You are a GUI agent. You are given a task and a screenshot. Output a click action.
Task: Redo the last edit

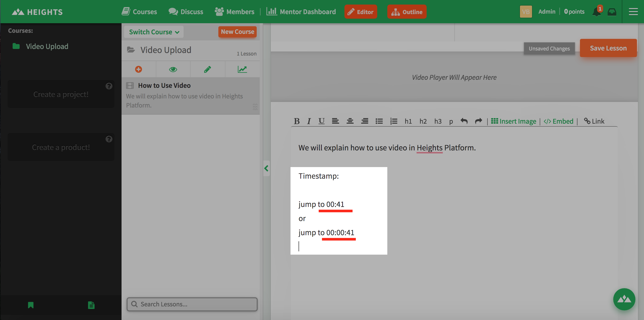(479, 121)
